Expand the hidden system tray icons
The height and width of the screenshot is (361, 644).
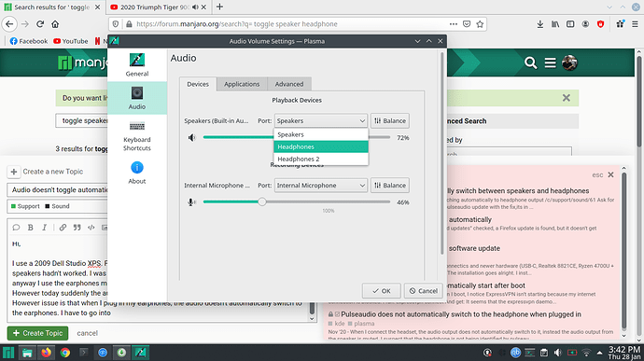point(599,353)
